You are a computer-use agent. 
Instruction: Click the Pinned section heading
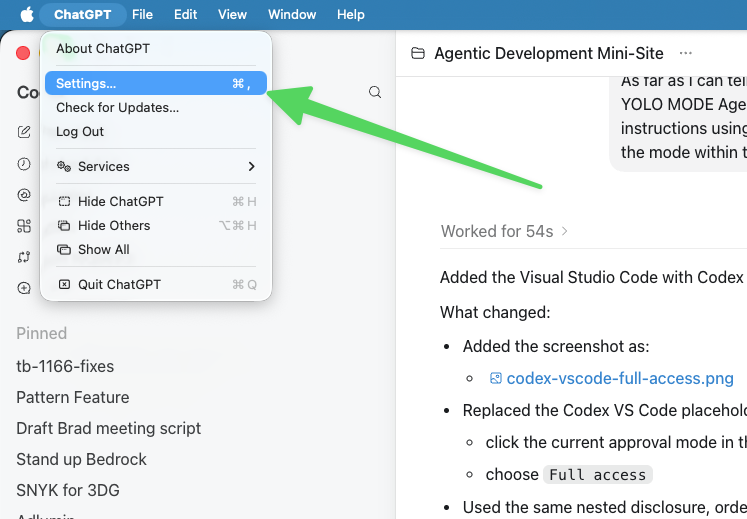(x=41, y=333)
